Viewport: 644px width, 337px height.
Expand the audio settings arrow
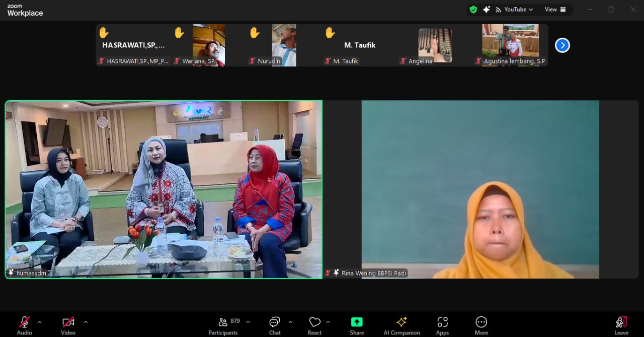40,322
